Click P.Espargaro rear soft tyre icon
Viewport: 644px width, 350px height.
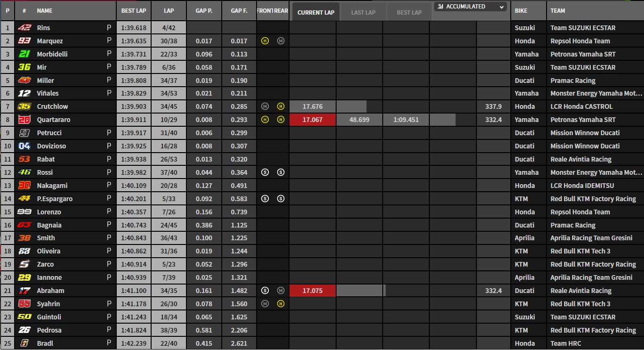[281, 199]
